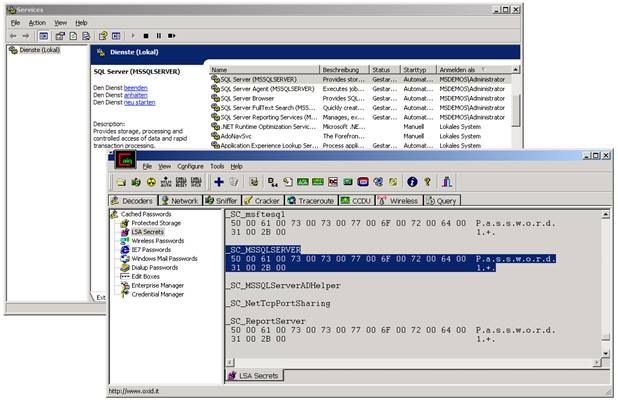Switch to the Network tab

point(180,201)
